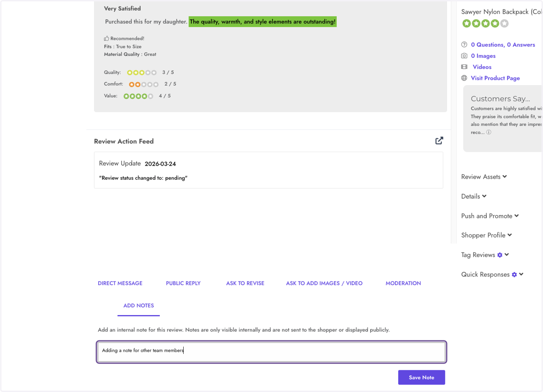543x392 pixels.
Task: Expand the Review Assets section
Action: coord(484,177)
